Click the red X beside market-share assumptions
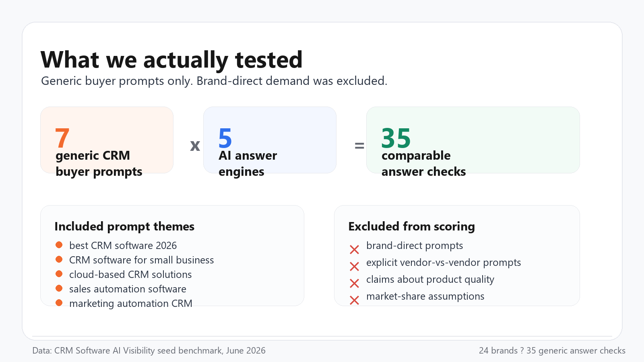Viewport: 644px width, 362px height. pos(354,300)
